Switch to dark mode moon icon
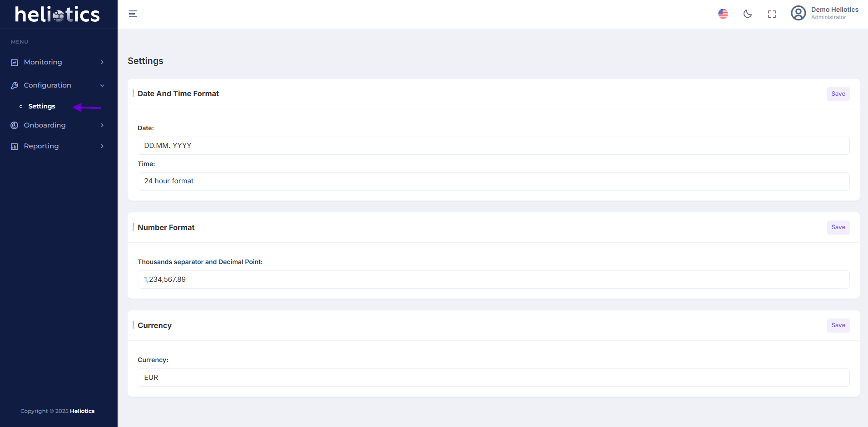868x427 pixels. coord(748,14)
